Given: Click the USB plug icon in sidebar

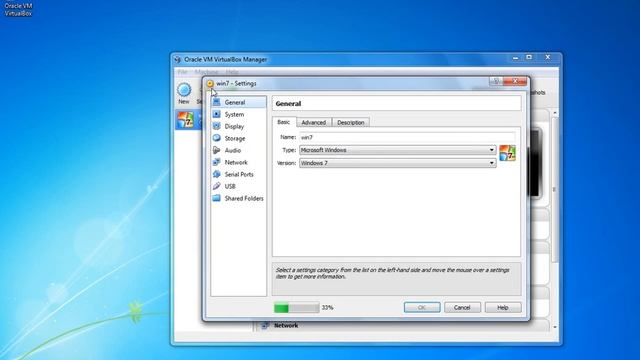Looking at the screenshot, I should click(217, 186).
